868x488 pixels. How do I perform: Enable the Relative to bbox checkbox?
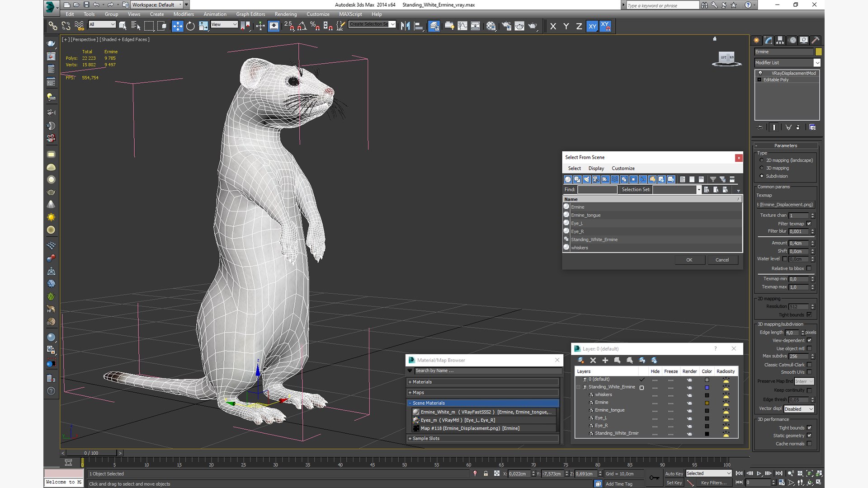(809, 268)
